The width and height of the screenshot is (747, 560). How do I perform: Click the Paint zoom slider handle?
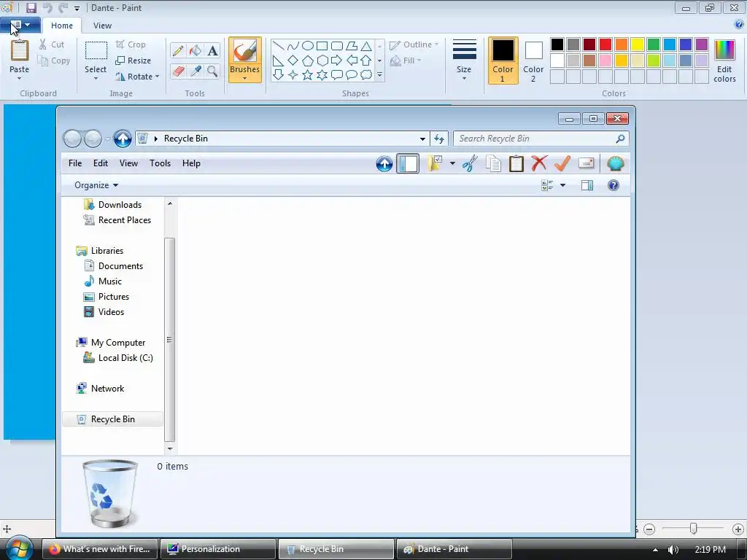tap(693, 529)
